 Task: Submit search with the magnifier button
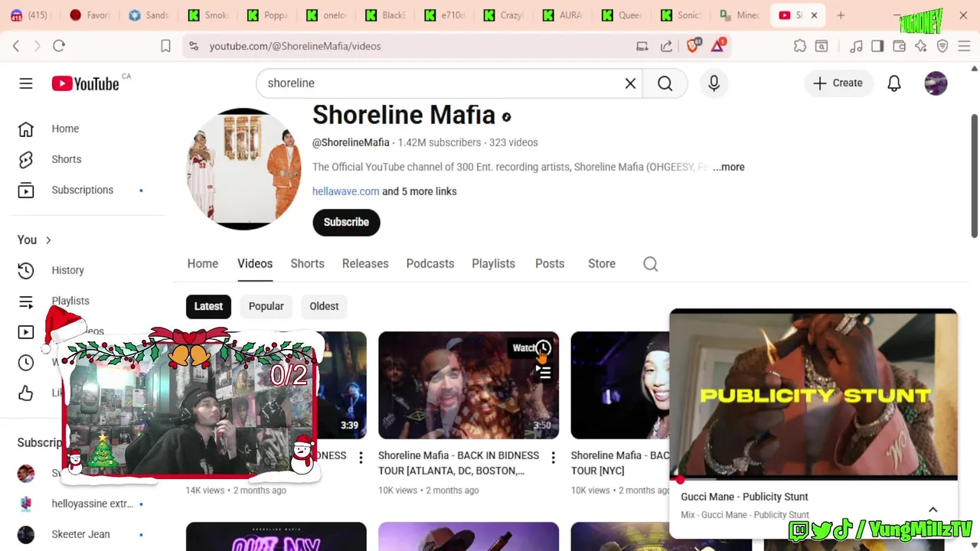pos(665,83)
